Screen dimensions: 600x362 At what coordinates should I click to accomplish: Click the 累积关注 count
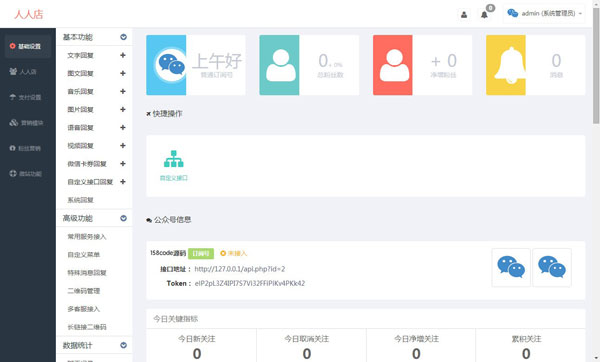(x=526, y=354)
